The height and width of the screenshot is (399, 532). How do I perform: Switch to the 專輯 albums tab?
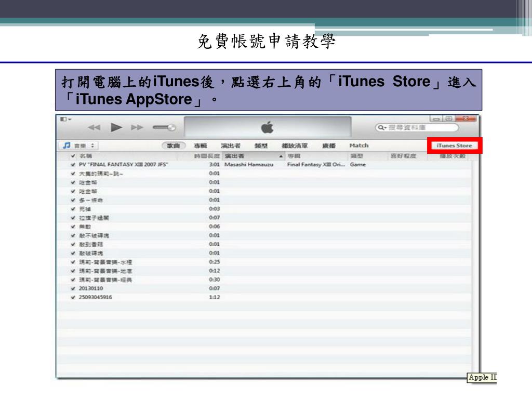pyautogui.click(x=200, y=145)
